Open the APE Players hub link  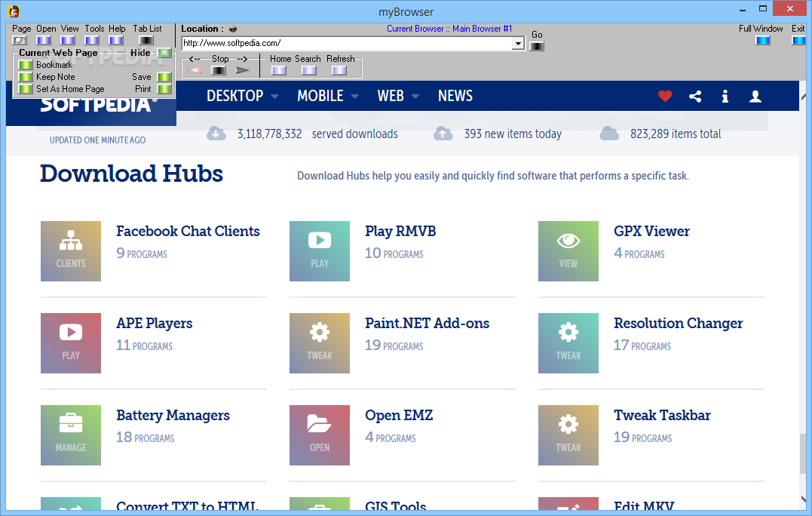point(155,324)
